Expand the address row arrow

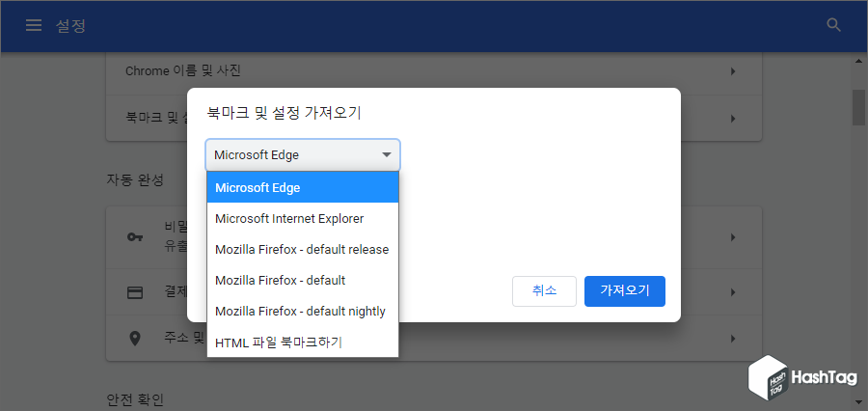[x=733, y=339]
